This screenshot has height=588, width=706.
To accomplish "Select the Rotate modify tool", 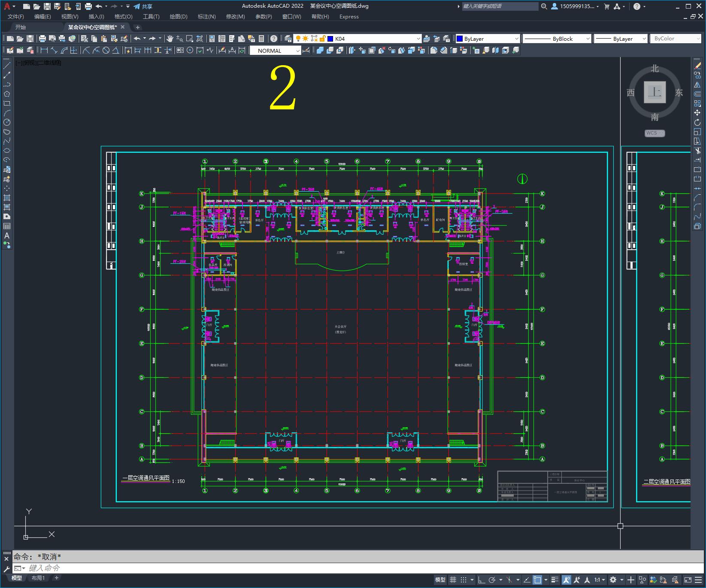I will [x=697, y=123].
